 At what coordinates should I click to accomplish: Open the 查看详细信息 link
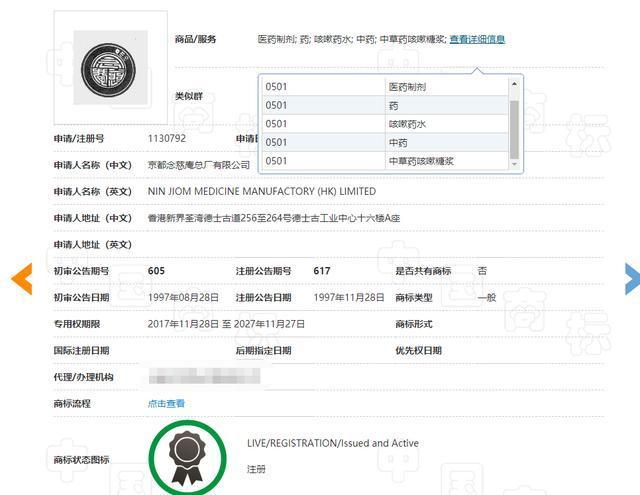click(x=477, y=39)
